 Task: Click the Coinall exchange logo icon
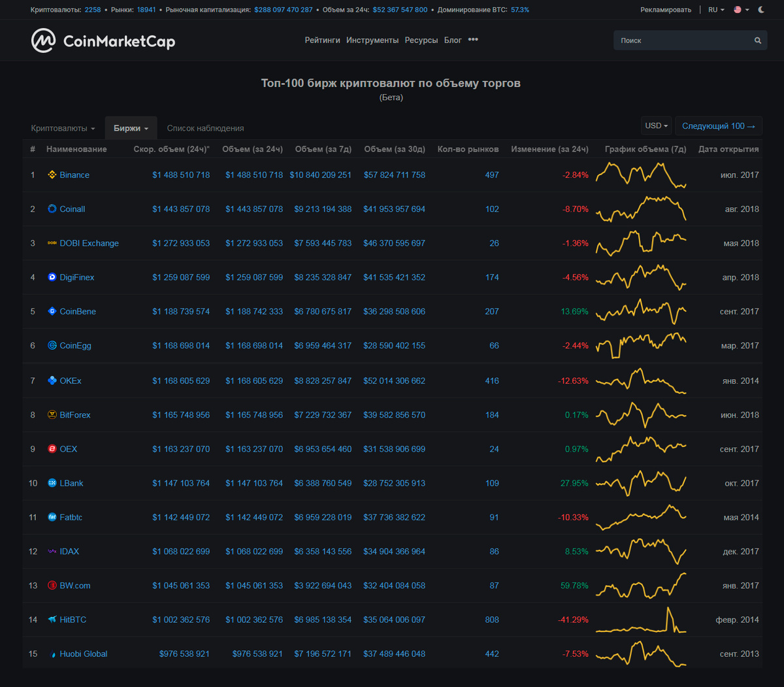coord(52,209)
